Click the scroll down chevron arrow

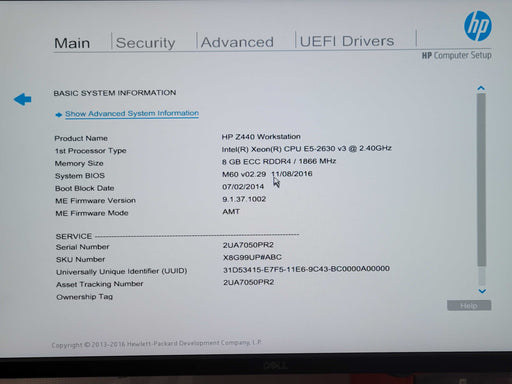coord(482,291)
